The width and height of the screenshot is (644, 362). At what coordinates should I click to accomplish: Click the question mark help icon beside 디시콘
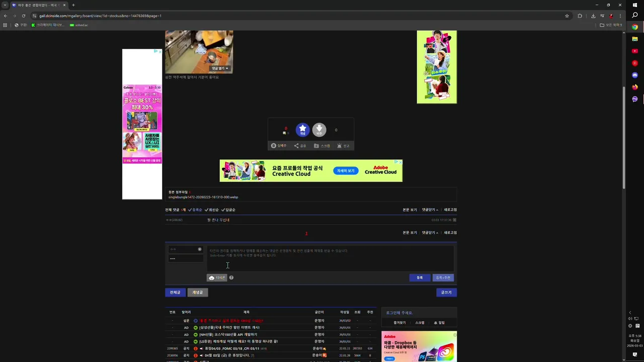pyautogui.click(x=231, y=278)
